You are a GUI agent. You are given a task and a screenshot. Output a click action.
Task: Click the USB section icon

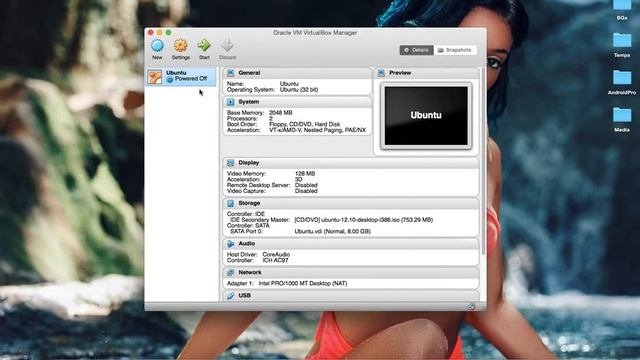[231, 295]
